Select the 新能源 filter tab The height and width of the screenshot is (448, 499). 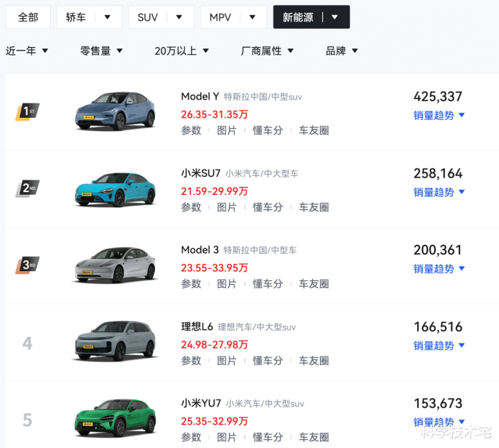pyautogui.click(x=298, y=17)
